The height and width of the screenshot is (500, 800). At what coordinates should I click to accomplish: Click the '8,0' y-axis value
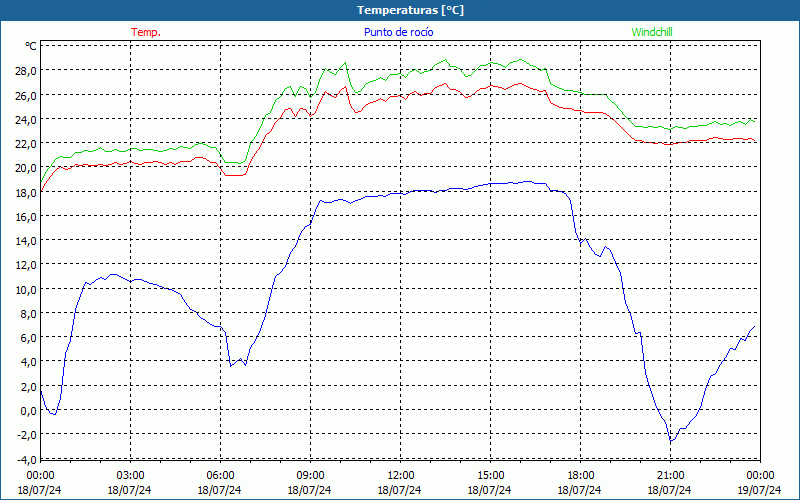28,313
